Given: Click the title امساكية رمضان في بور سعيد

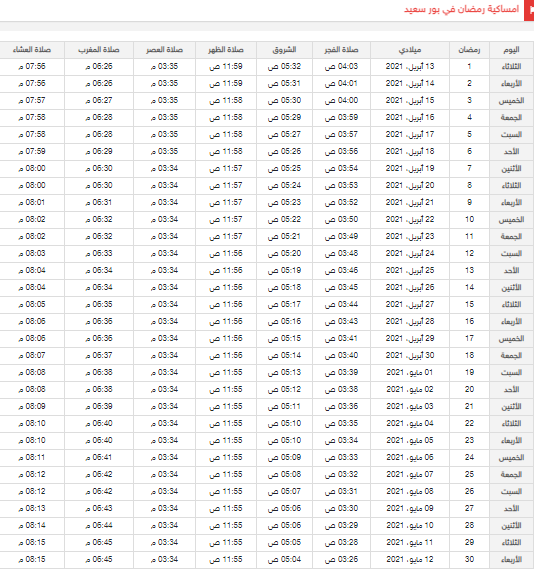Looking at the screenshot, I should click(x=462, y=10).
